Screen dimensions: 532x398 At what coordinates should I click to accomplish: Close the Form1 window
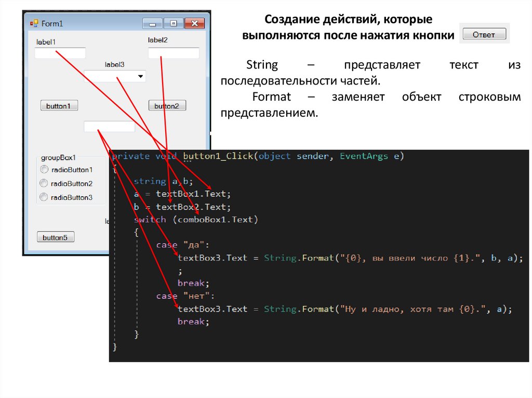[195, 23]
